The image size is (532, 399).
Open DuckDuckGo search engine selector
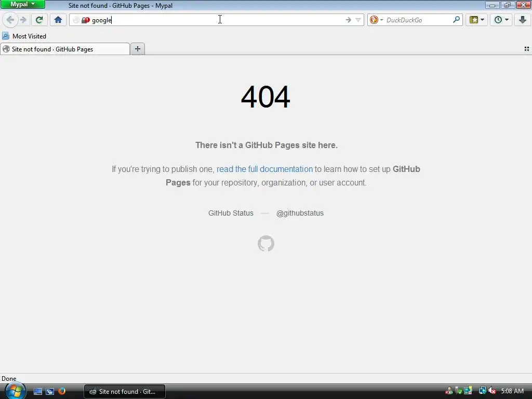click(x=376, y=20)
